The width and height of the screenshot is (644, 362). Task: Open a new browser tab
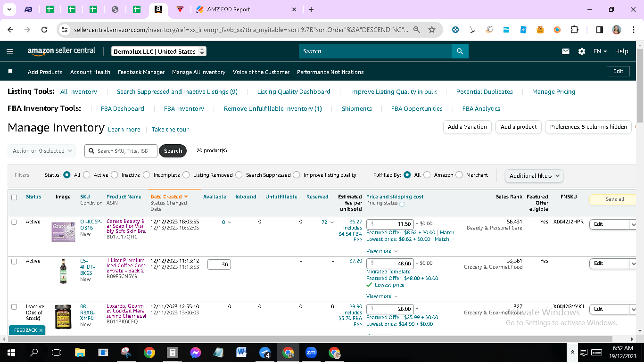click(x=311, y=9)
